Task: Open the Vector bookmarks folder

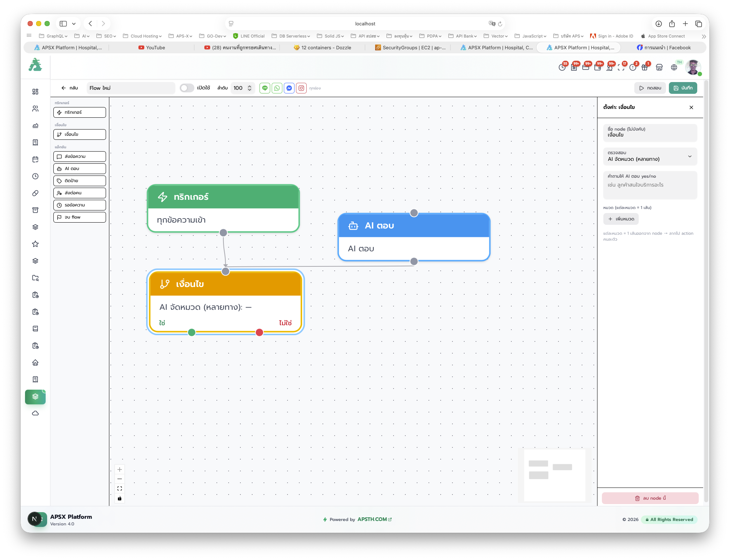Action: (496, 36)
